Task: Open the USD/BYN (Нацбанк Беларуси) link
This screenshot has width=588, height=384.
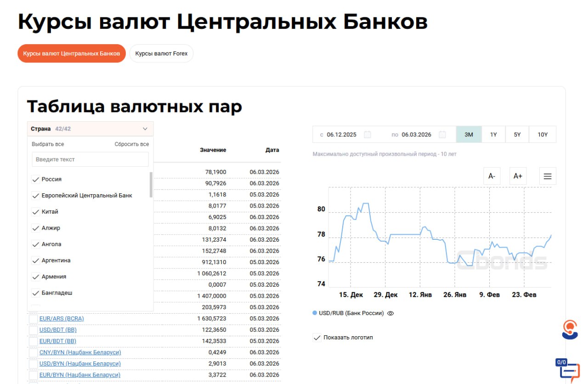Action: (80, 364)
